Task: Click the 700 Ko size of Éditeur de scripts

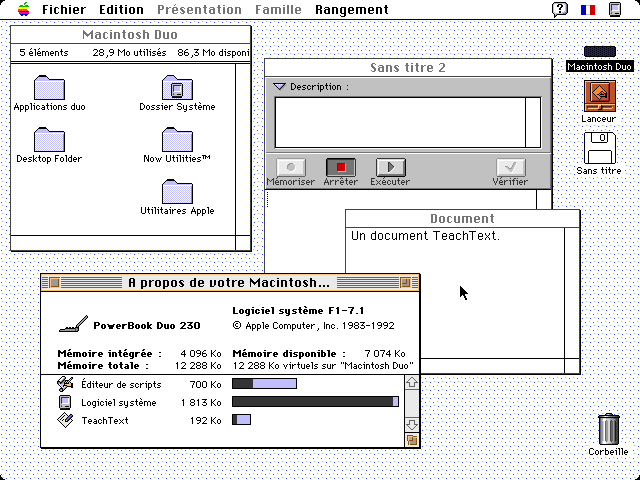Action: click(206, 384)
